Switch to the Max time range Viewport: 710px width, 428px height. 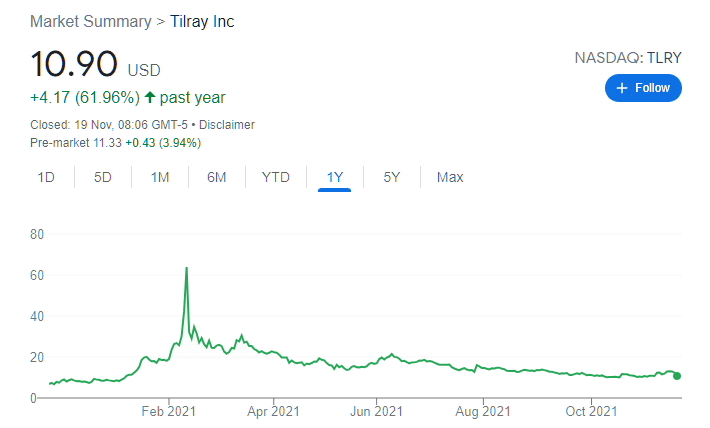click(x=450, y=177)
